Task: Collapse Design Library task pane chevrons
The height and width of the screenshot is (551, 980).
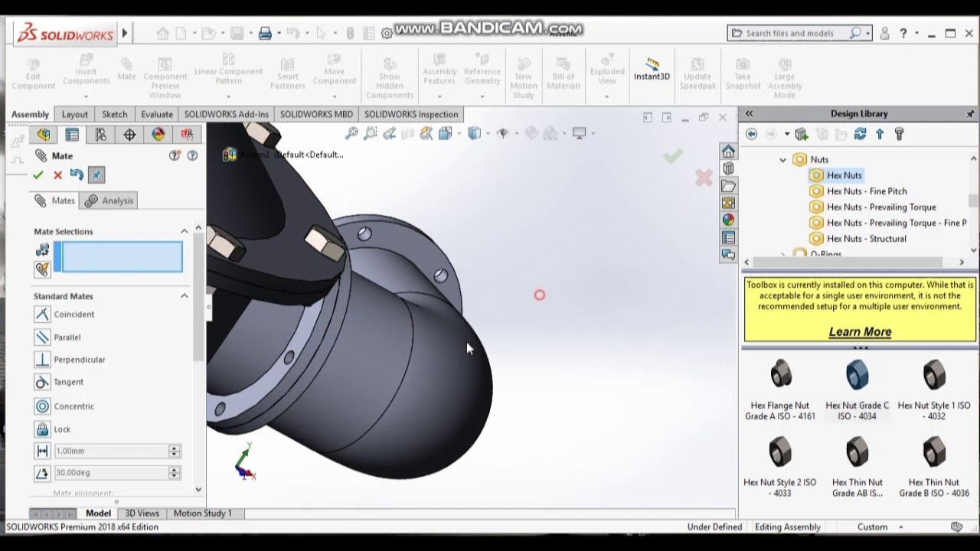Action: pyautogui.click(x=749, y=113)
